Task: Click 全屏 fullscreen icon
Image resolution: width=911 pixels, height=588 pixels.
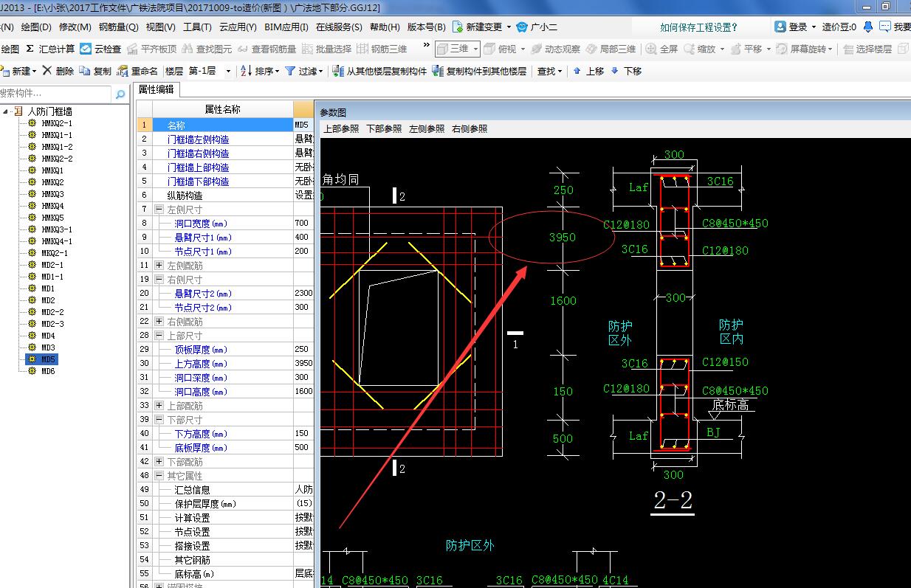Action: click(x=651, y=49)
